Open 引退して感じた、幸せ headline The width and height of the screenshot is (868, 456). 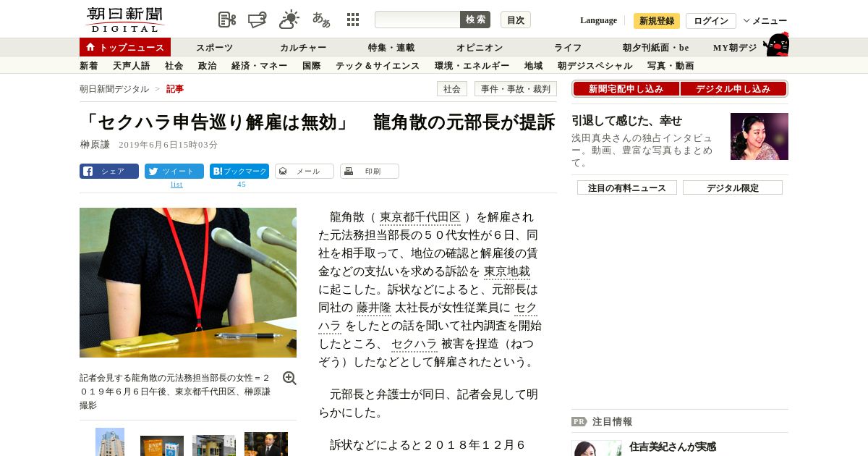click(627, 121)
